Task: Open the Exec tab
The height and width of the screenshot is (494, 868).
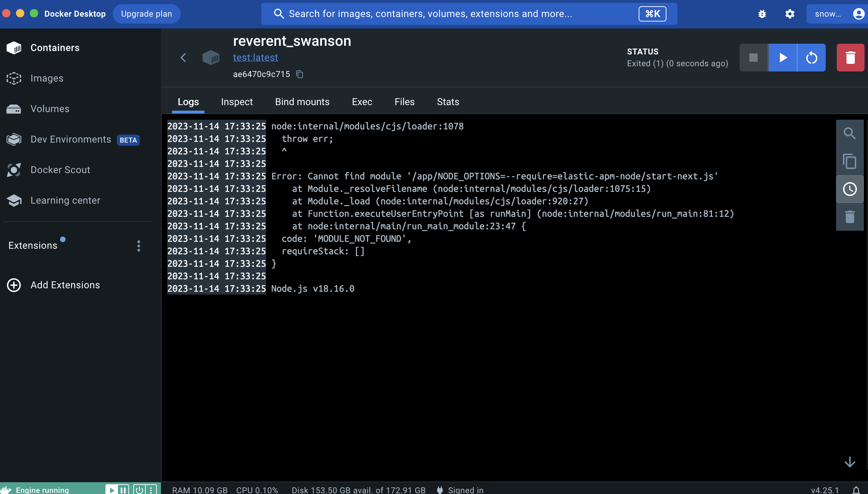Action: [362, 102]
